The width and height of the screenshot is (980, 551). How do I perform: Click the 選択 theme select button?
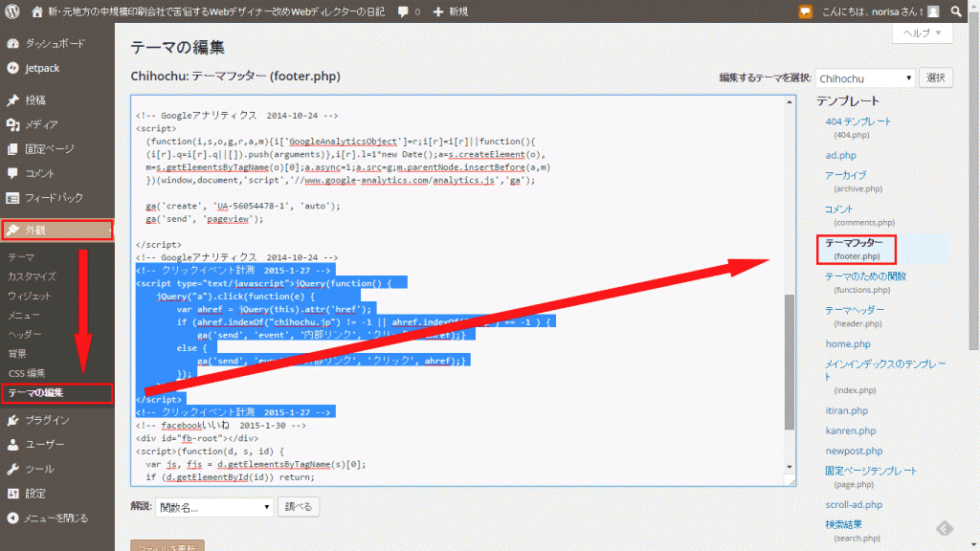[x=935, y=77]
